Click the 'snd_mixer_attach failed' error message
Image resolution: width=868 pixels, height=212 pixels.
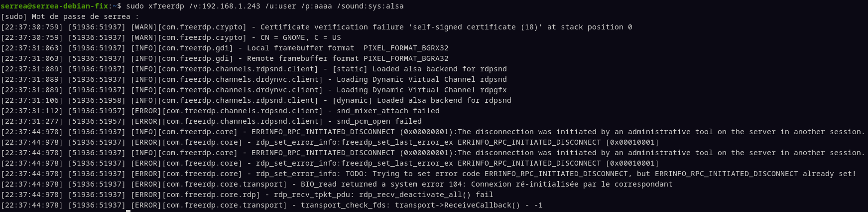pyautogui.click(x=388, y=111)
